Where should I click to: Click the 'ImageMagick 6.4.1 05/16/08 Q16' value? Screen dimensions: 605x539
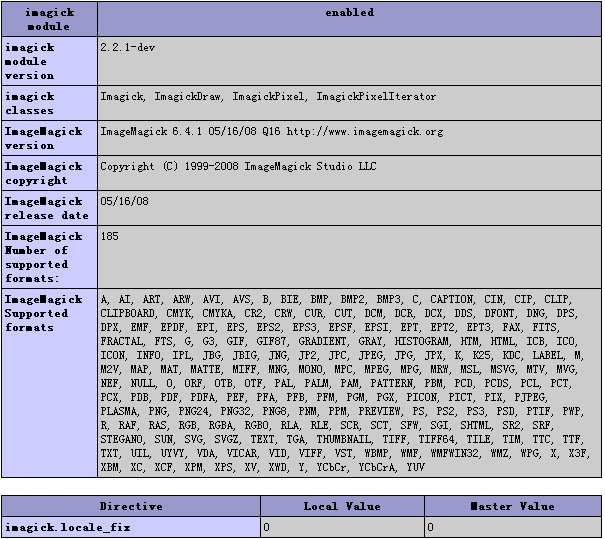272,132
